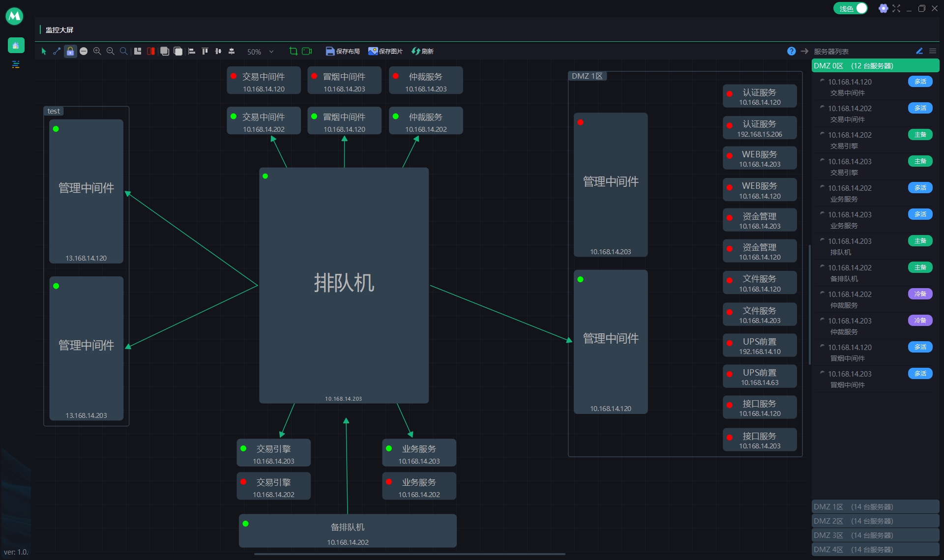The image size is (944, 560).
Task: Click the test group label
Action: tap(54, 111)
